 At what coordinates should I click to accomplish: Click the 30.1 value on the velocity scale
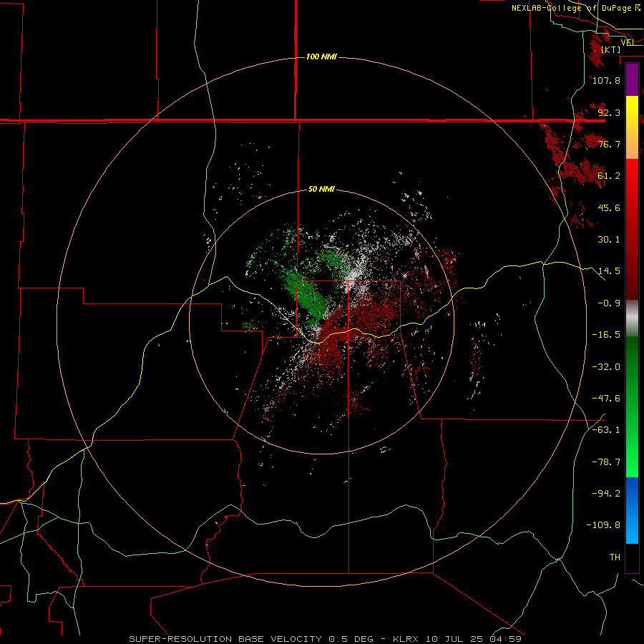tap(609, 240)
